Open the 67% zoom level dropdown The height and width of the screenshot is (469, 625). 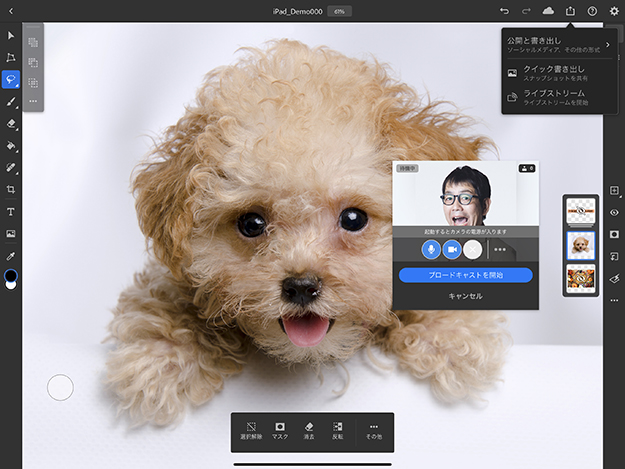(x=339, y=11)
